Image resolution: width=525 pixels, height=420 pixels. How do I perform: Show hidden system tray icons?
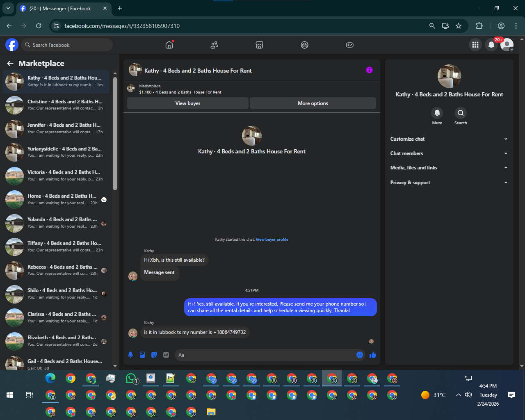pos(459,395)
